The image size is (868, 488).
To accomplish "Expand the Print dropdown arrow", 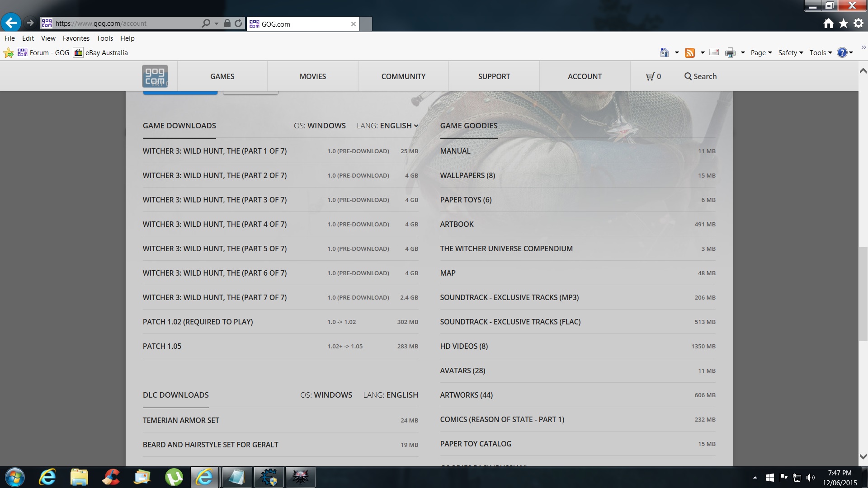I will coord(743,53).
